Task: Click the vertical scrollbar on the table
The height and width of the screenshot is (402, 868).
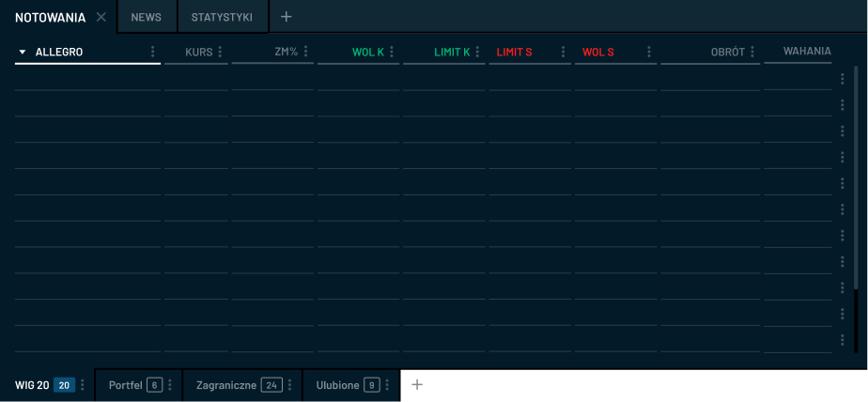Action: click(856, 188)
